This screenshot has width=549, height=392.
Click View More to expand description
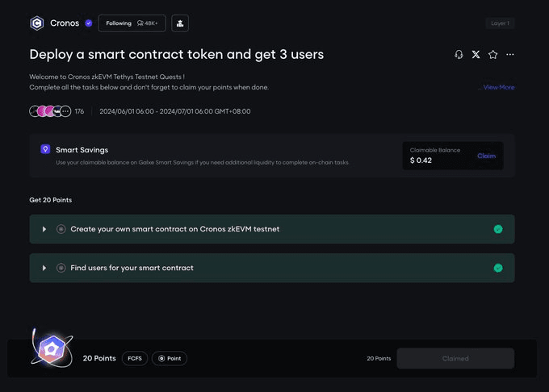pyautogui.click(x=499, y=87)
